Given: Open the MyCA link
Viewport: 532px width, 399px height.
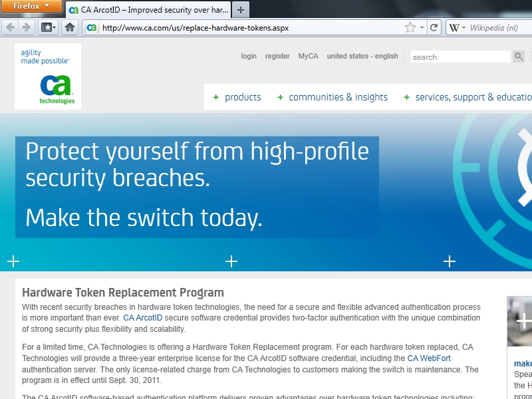Looking at the screenshot, I should tap(308, 56).
